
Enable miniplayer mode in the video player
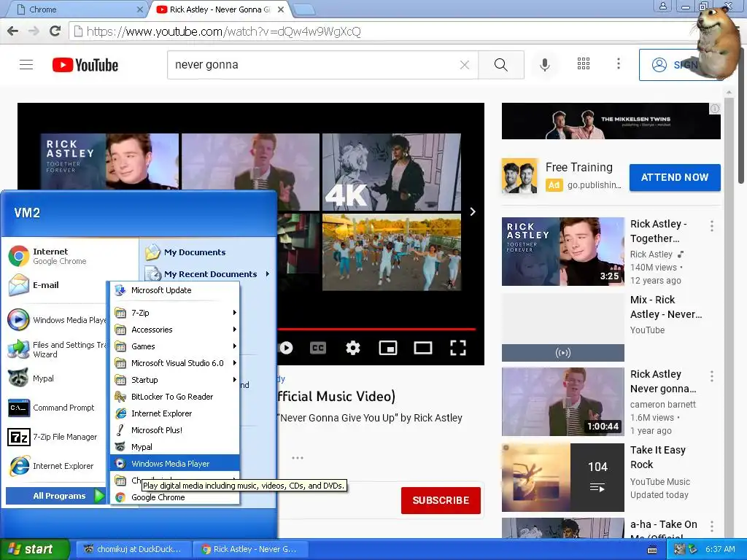(388, 348)
